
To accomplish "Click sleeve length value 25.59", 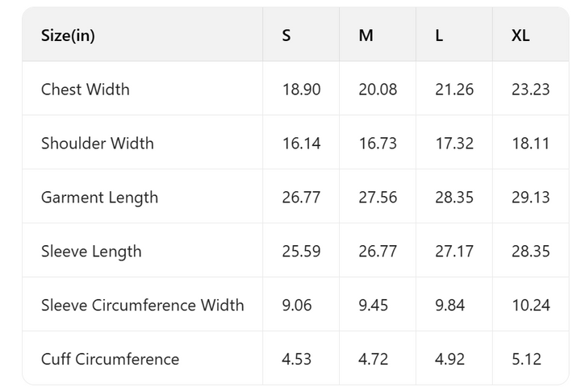I will click(301, 252).
